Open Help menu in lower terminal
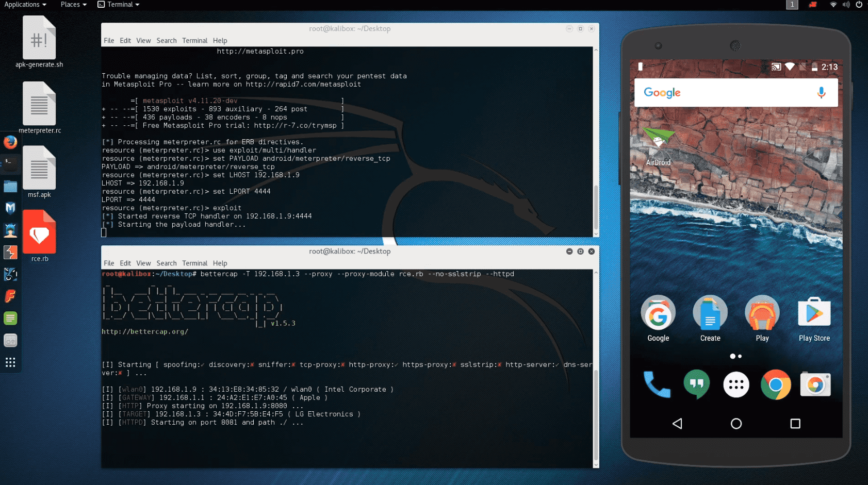This screenshot has height=485, width=868. (x=220, y=263)
